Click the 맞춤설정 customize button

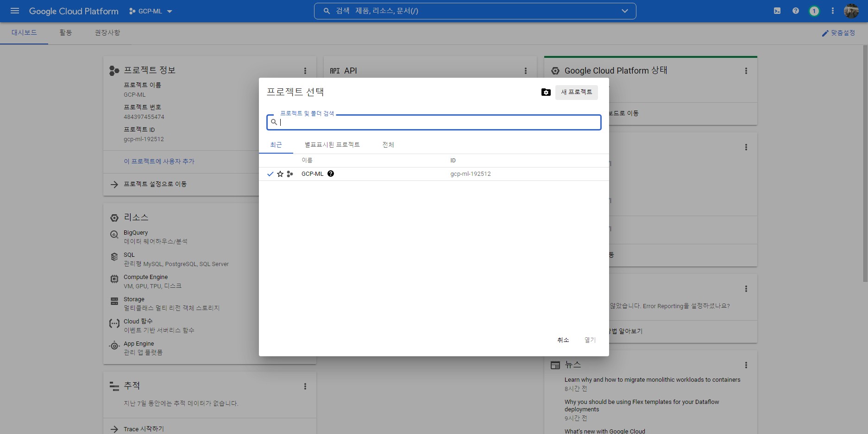(838, 33)
